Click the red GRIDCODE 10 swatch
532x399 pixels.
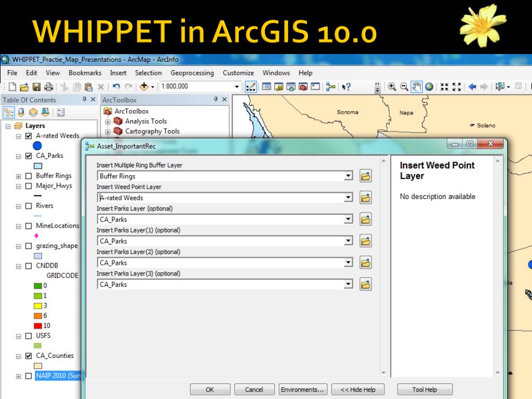click(38, 326)
